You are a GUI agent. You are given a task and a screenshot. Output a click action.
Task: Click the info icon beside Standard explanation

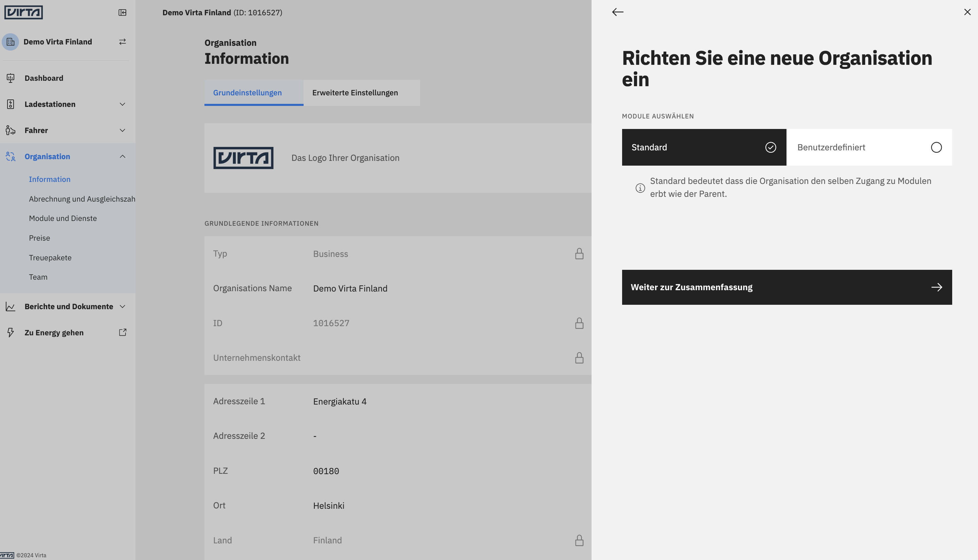click(x=640, y=188)
